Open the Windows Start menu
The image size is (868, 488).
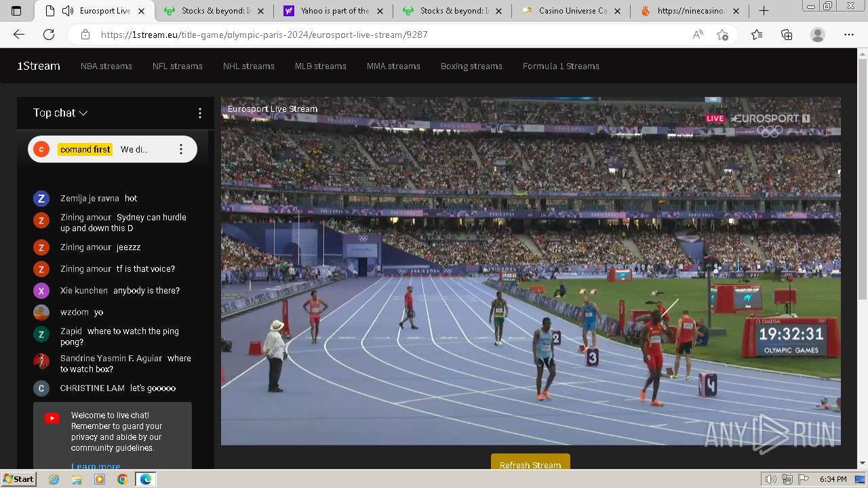point(18,479)
